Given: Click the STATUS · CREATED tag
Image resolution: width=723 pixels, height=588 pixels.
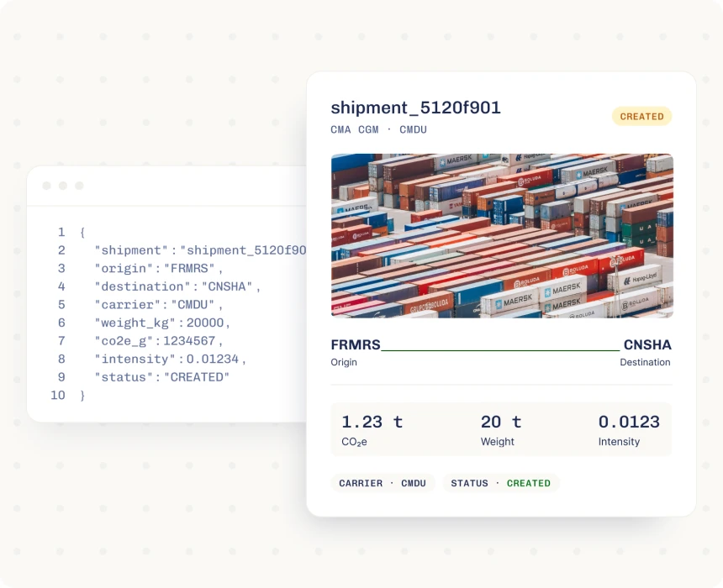Looking at the screenshot, I should pos(501,483).
